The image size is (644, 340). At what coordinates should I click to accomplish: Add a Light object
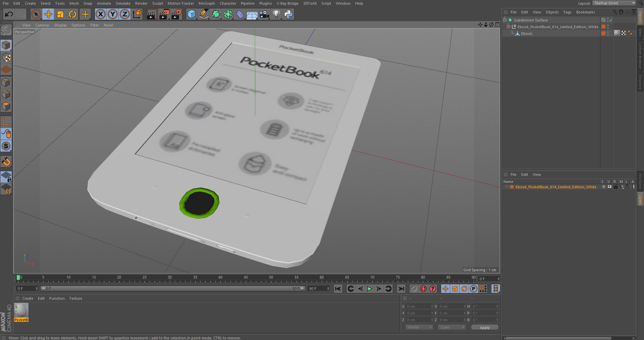pyautogui.click(x=276, y=14)
